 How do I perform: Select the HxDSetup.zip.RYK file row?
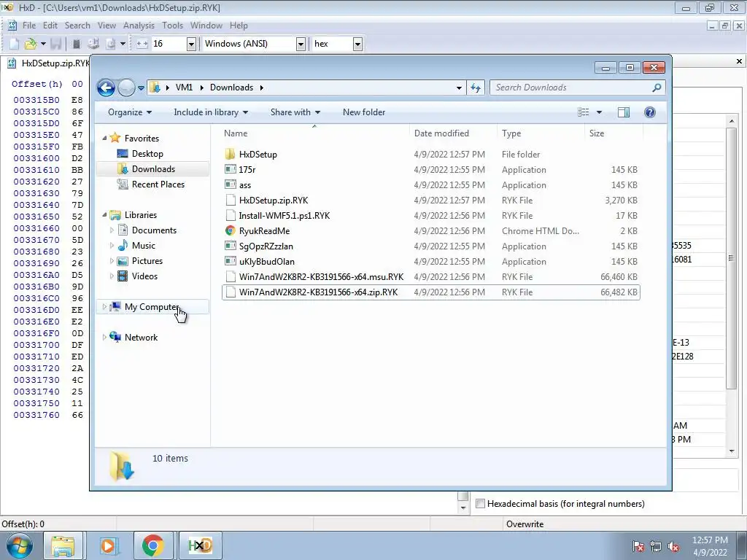point(430,201)
